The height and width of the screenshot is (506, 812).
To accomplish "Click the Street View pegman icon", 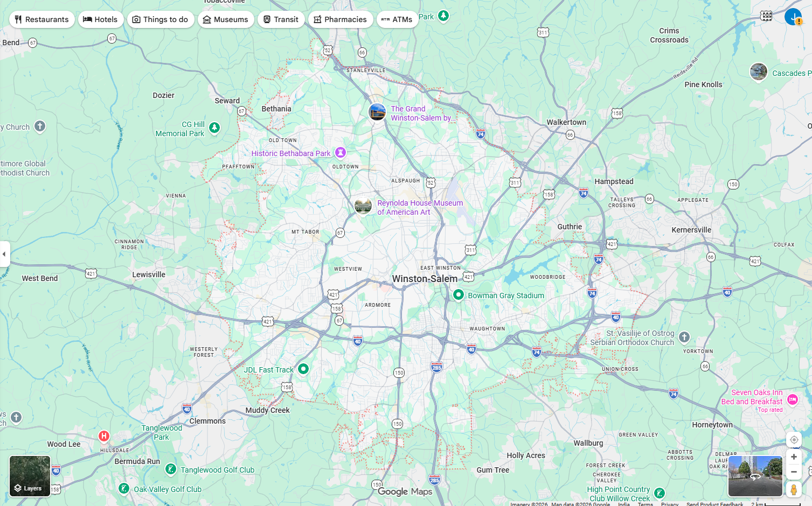I will point(794,490).
